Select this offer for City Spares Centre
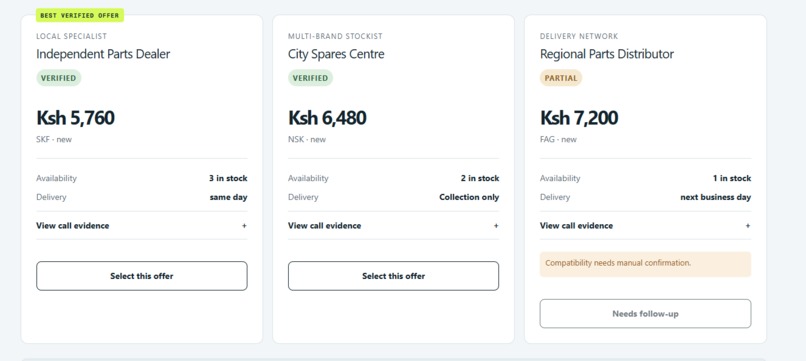 pyautogui.click(x=393, y=276)
